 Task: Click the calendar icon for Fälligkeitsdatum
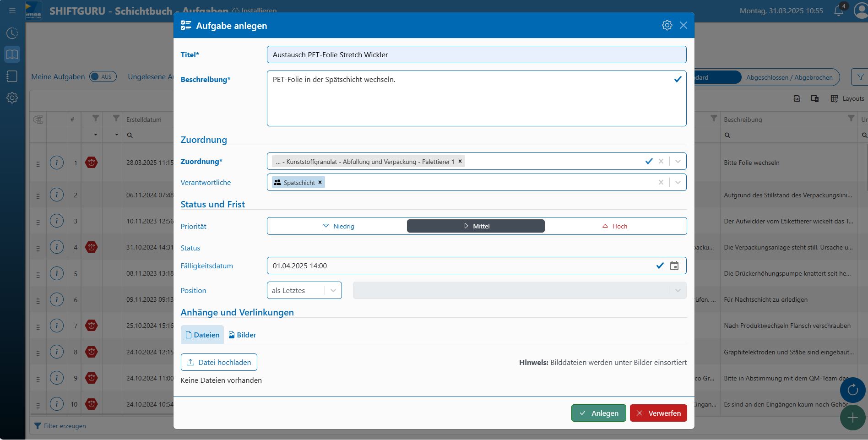click(x=674, y=266)
